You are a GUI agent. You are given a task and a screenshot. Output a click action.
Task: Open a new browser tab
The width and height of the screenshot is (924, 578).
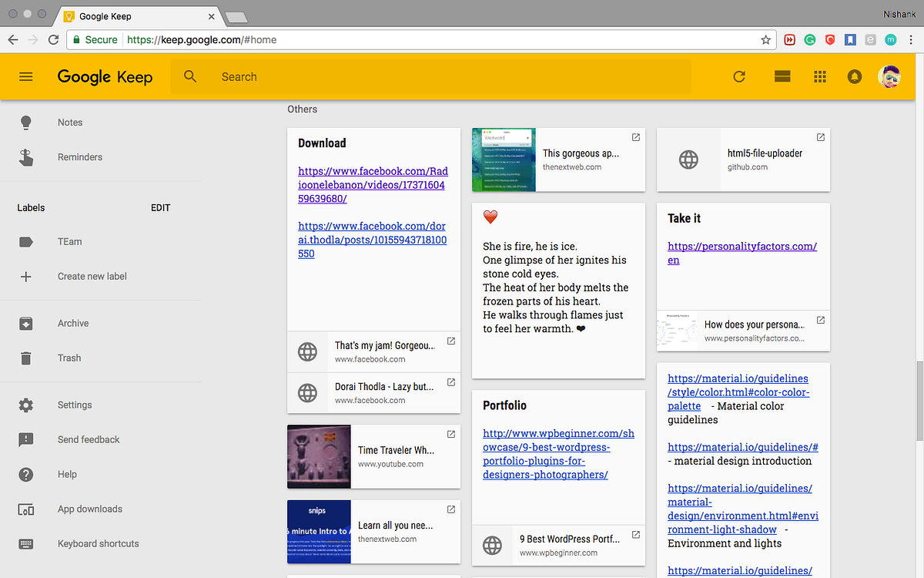pos(236,16)
